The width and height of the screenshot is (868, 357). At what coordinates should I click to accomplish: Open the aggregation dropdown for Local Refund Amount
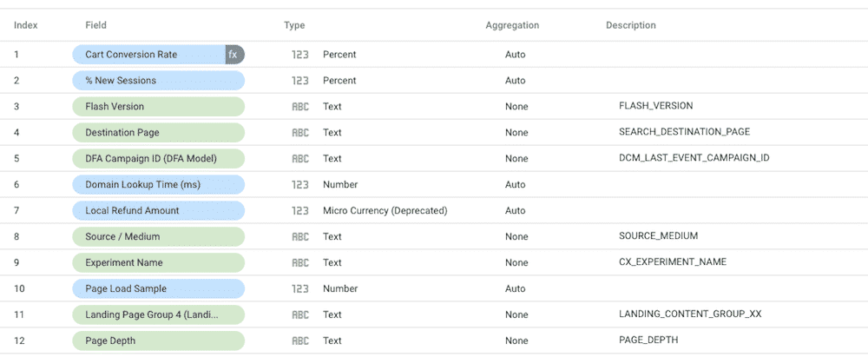click(516, 211)
